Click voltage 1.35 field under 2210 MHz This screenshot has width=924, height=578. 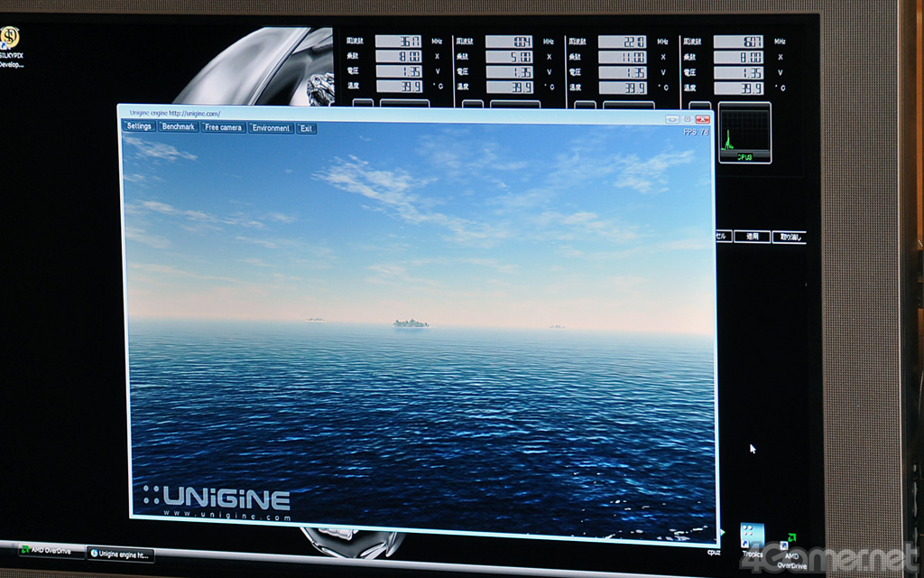point(623,73)
